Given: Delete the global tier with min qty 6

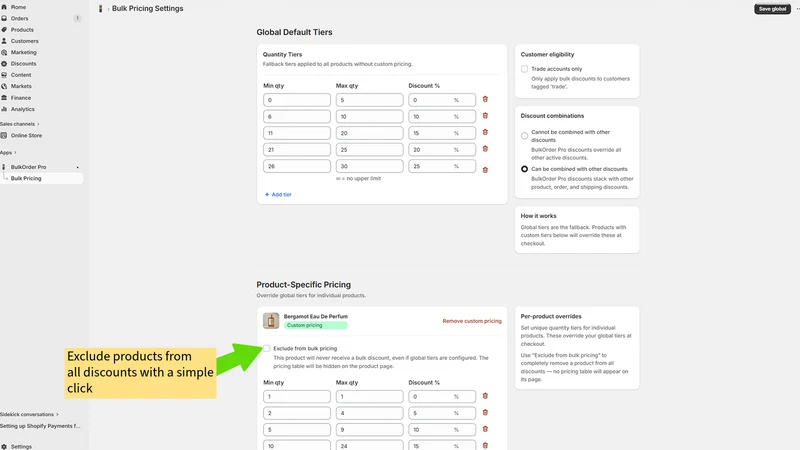Looking at the screenshot, I should pos(485,116).
